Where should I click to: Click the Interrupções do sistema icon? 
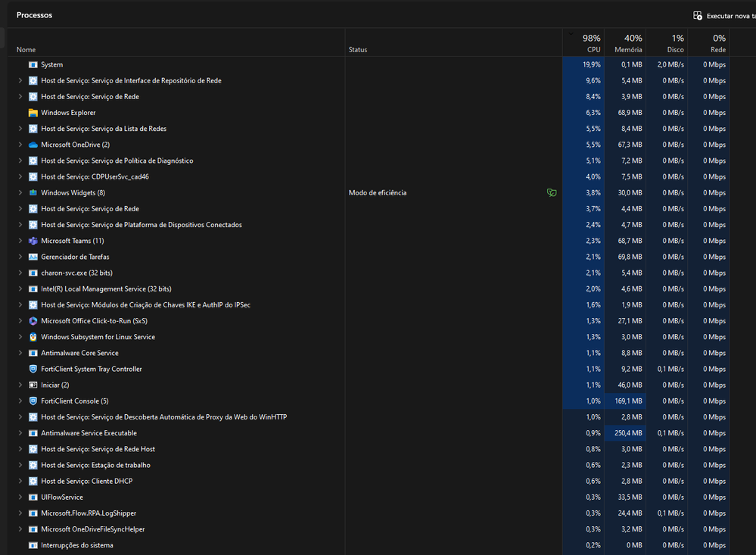(33, 545)
